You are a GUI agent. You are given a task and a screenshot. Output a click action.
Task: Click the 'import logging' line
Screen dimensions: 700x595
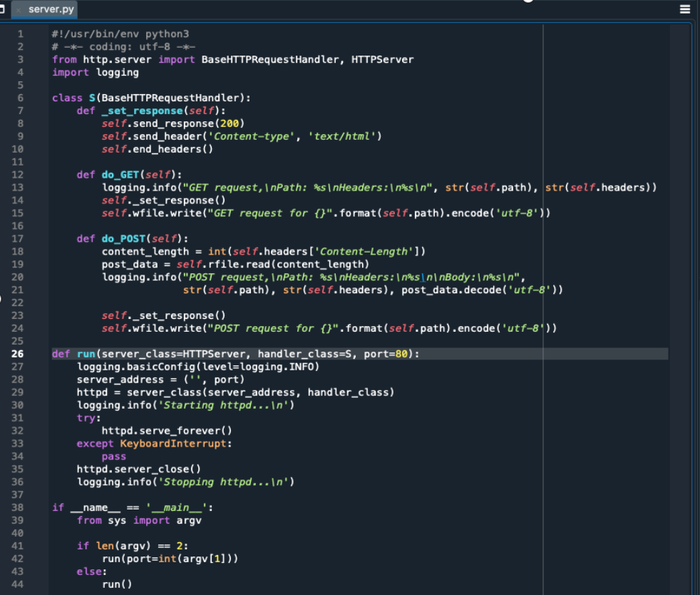coord(95,72)
